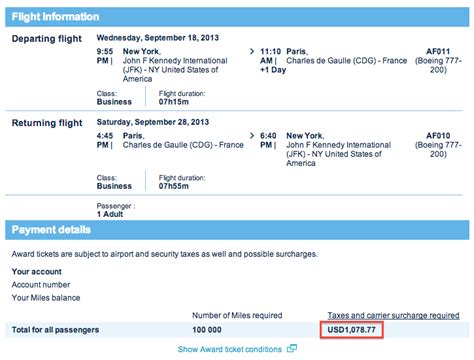474x360 pixels.
Task: Click the Saturday, September 28, 2013 date
Action: pos(153,122)
